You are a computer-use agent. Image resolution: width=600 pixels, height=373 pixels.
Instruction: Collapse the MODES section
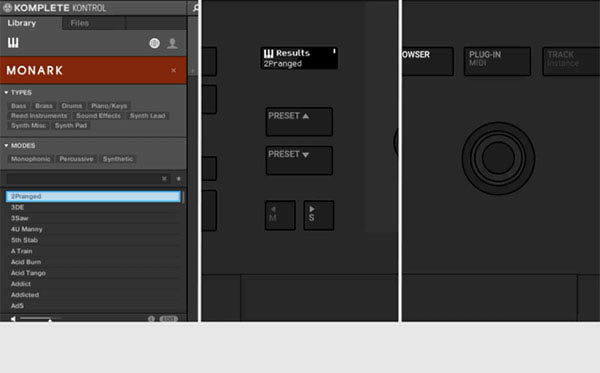pyautogui.click(x=6, y=145)
